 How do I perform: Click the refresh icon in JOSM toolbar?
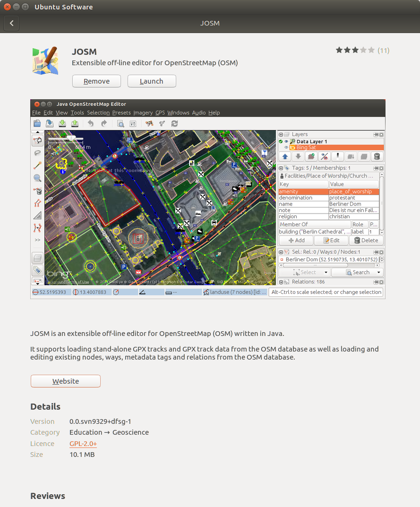[x=175, y=123]
